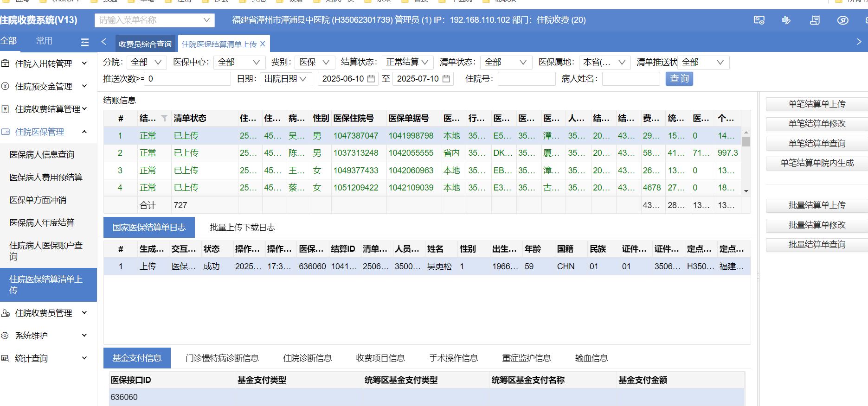The width and height of the screenshot is (868, 406).
Task: Open calendar icon for start date 2025-06-10
Action: pyautogui.click(x=371, y=79)
